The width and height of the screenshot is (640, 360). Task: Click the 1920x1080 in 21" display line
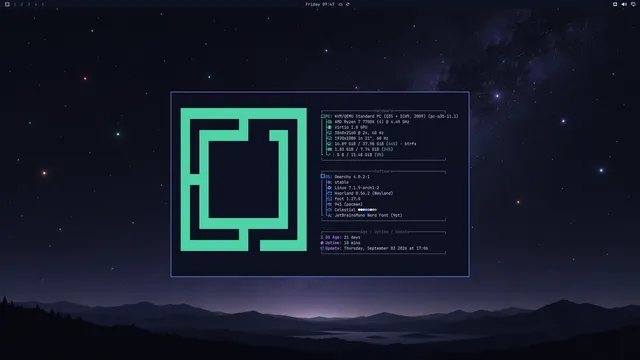pyautogui.click(x=361, y=138)
